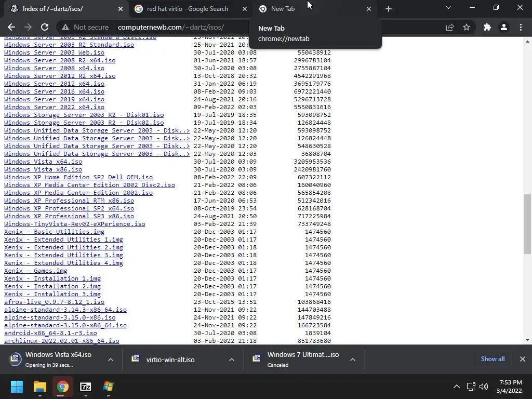The width and height of the screenshot is (532, 399).
Task: Share this page via share icon
Action: 450,27
